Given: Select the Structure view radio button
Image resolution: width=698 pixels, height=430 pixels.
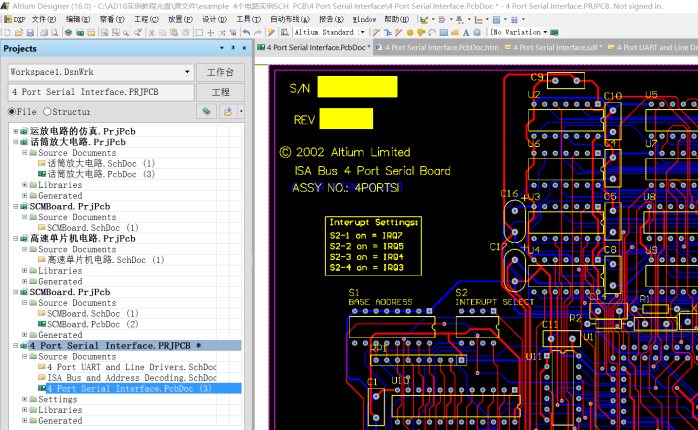Looking at the screenshot, I should pyautogui.click(x=47, y=111).
